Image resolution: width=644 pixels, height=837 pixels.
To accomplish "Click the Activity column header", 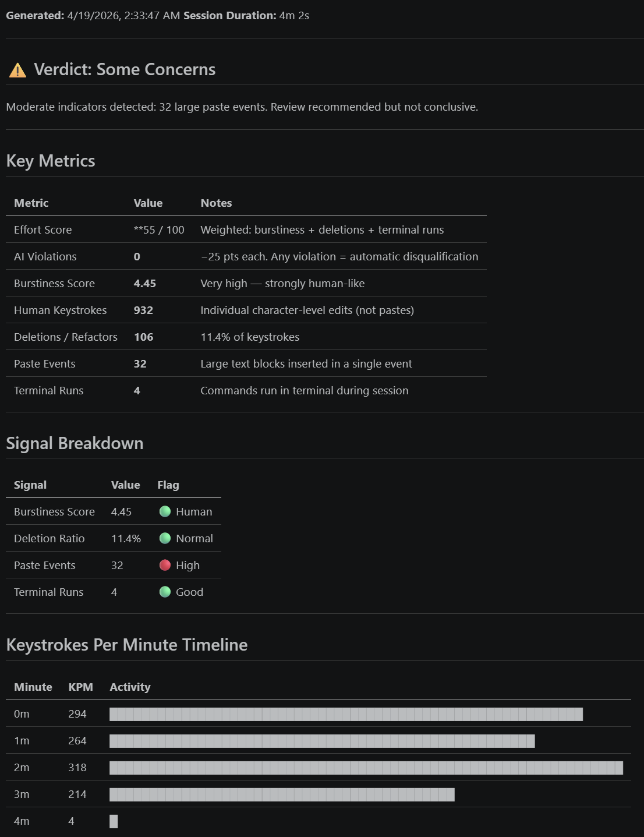I will tap(130, 687).
